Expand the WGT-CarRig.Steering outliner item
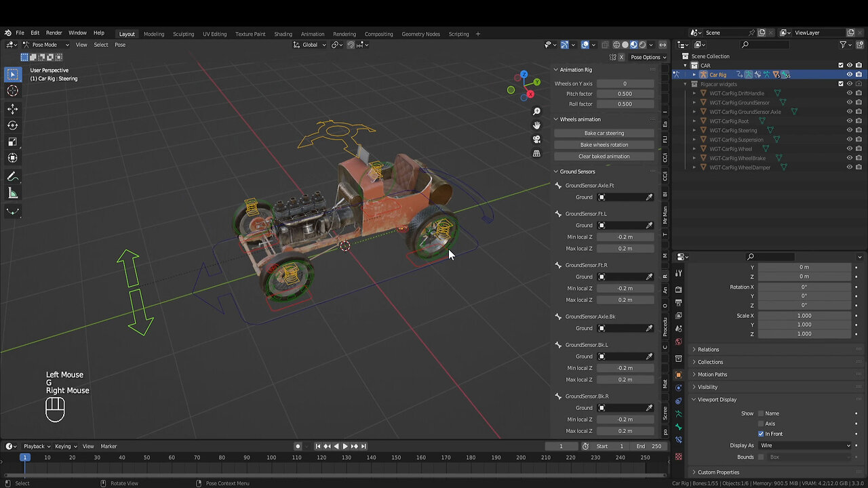 [x=694, y=130]
